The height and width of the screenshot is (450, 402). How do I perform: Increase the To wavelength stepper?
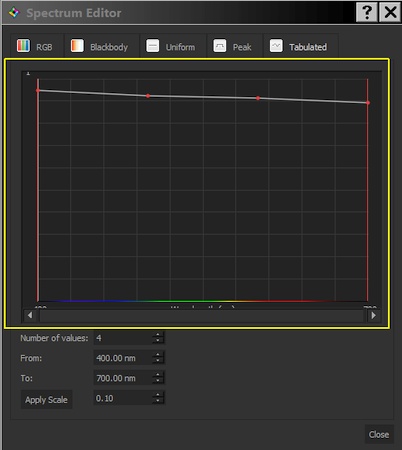(x=158, y=375)
